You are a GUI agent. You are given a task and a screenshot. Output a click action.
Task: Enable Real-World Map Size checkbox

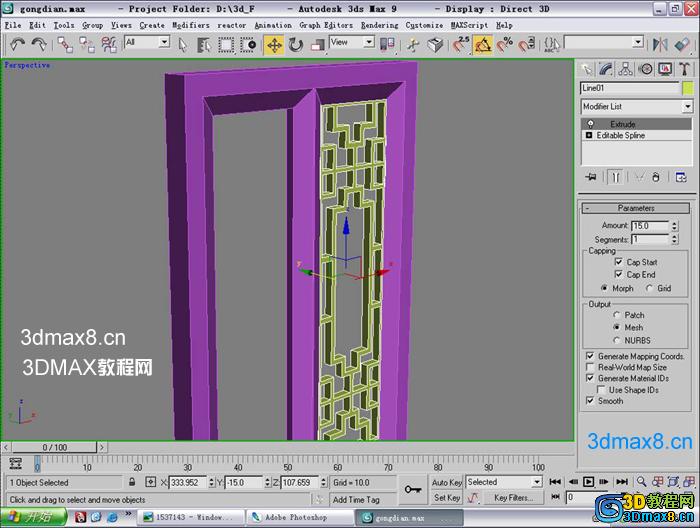(x=590, y=367)
